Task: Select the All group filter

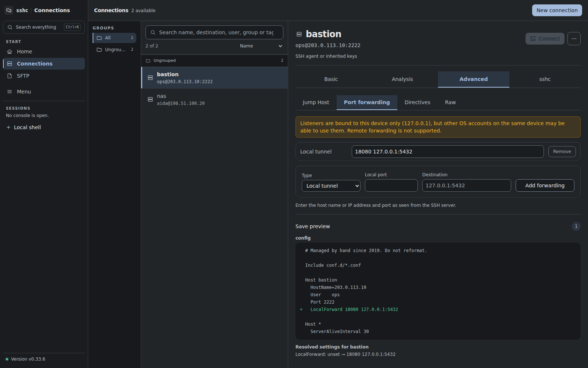Action: tap(114, 38)
